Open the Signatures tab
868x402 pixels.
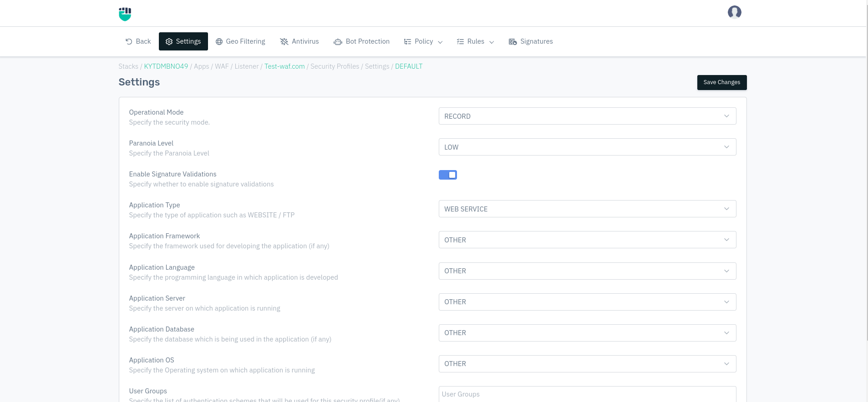coord(531,41)
